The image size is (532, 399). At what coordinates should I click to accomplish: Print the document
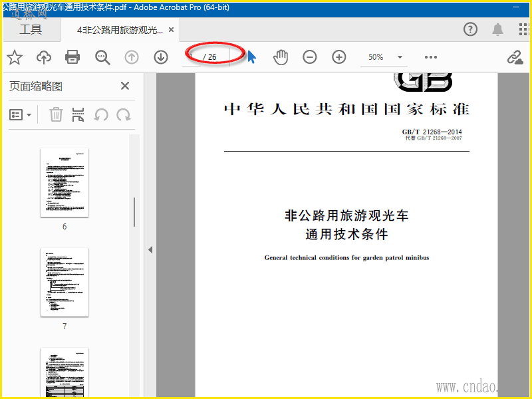72,57
